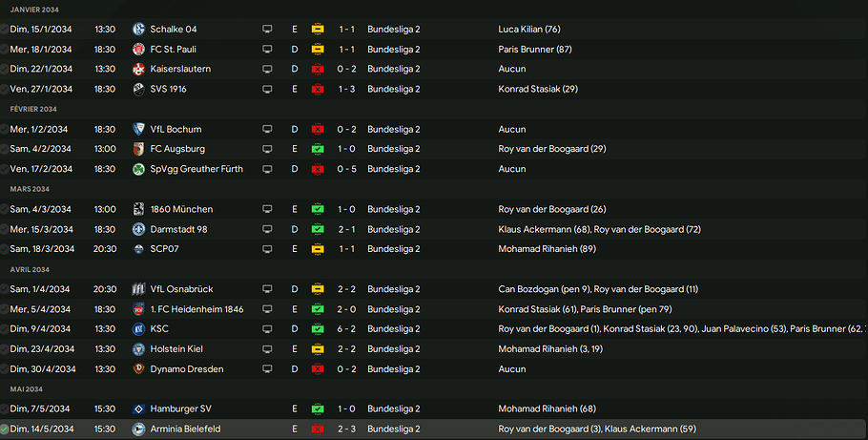Click the green check icon beside Arminia Bielefeld date
This screenshot has width=868, height=440.
point(5,430)
